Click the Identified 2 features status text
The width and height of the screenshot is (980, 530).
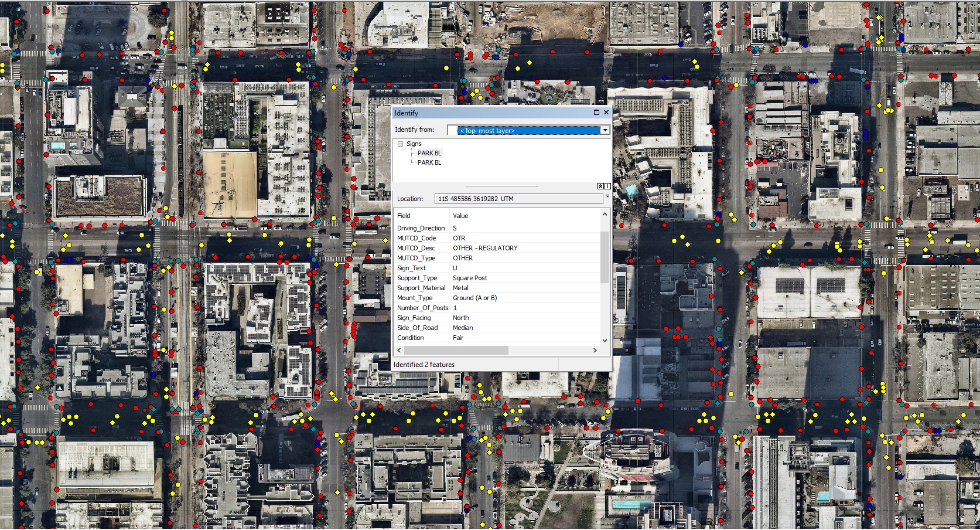coord(424,365)
